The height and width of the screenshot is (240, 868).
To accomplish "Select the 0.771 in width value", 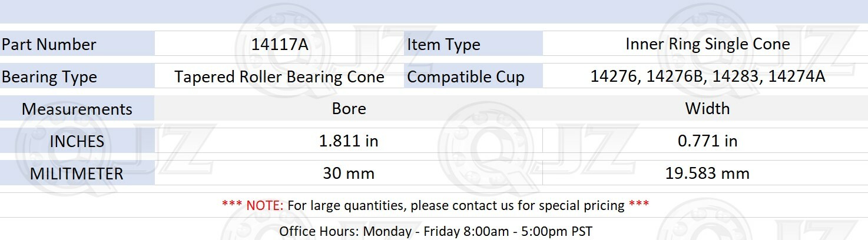I will tap(707, 141).
